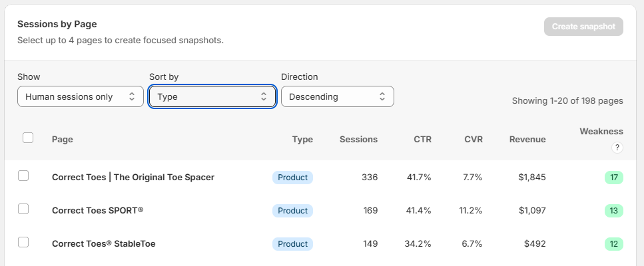Open Correct Toes | The Original Toe Spacer page
The height and width of the screenshot is (266, 644).
133,178
